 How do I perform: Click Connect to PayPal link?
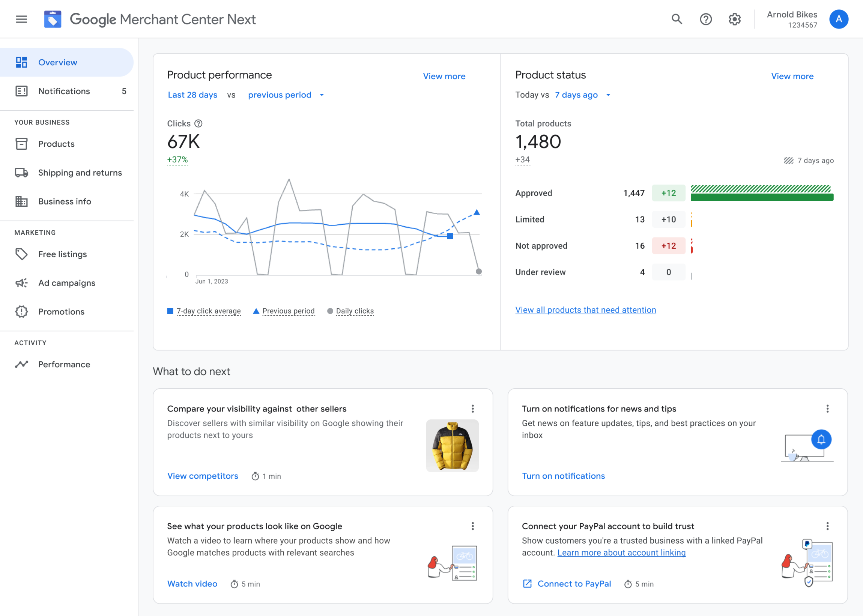tap(574, 584)
